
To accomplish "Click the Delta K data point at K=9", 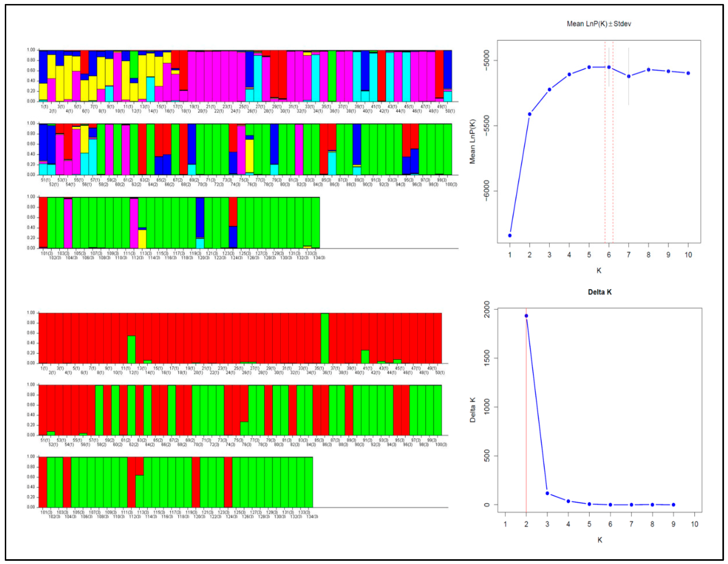I will tap(673, 505).
